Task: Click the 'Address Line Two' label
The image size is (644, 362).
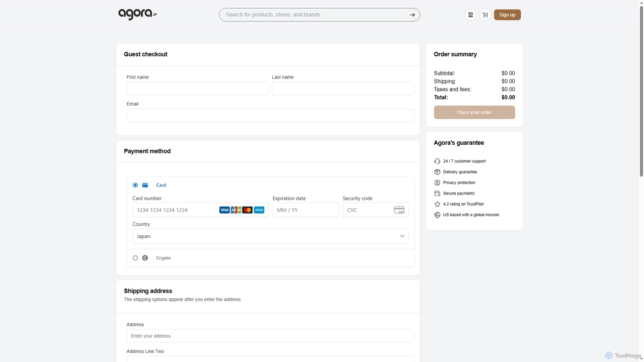Action: [x=145, y=351]
